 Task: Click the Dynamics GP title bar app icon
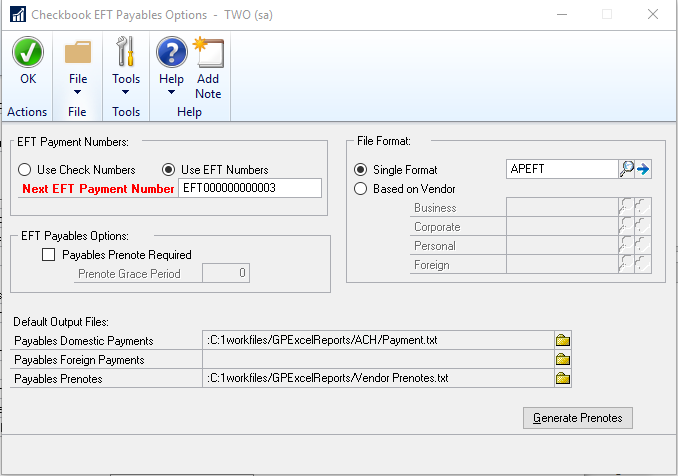(x=18, y=15)
